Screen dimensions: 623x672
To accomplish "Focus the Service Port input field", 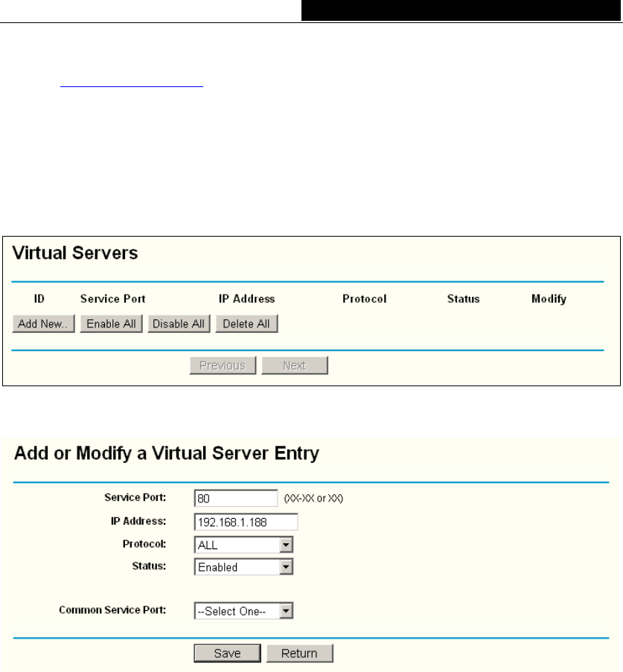I will (x=236, y=499).
